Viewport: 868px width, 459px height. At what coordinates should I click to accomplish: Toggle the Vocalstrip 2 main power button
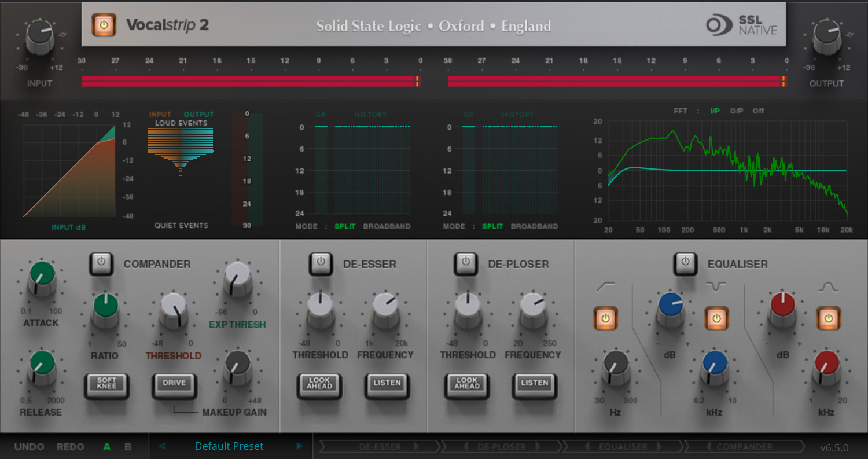click(x=104, y=25)
